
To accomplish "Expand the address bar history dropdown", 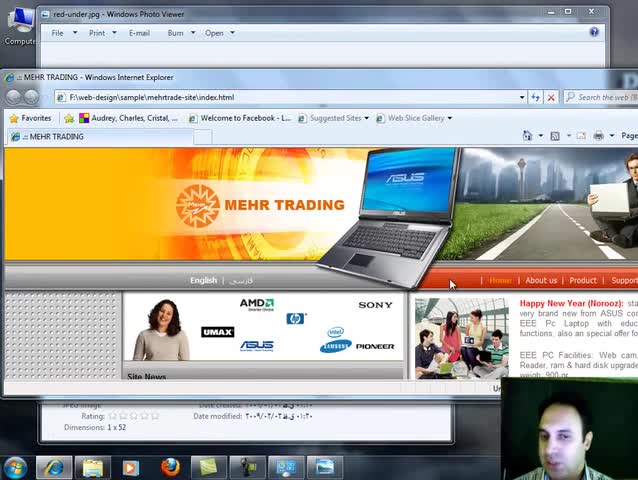I will coord(522,97).
